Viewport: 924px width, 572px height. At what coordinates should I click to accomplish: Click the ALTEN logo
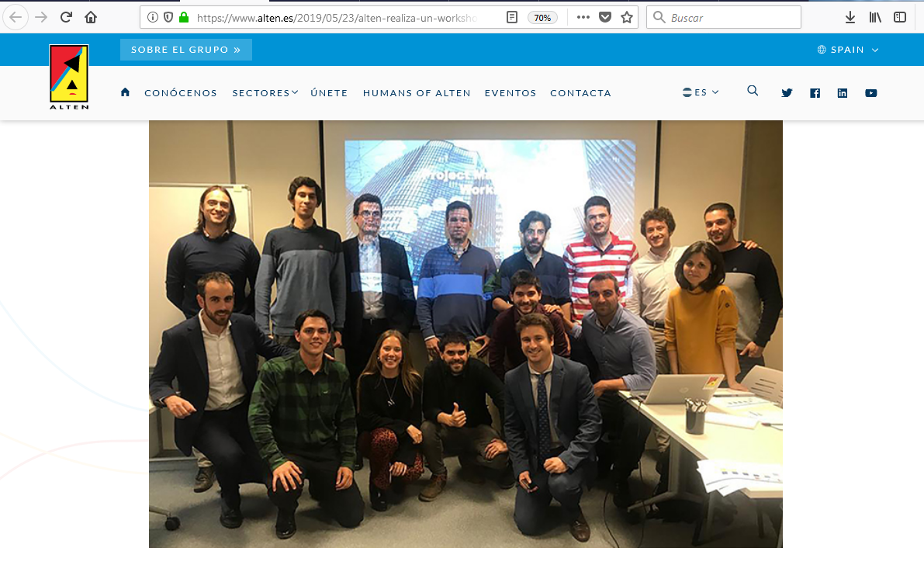pos(69,78)
